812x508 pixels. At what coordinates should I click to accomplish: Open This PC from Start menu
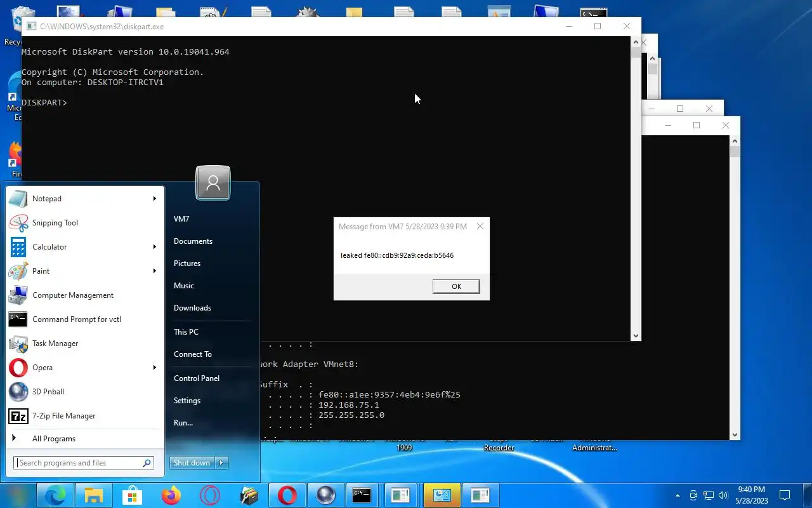186,332
